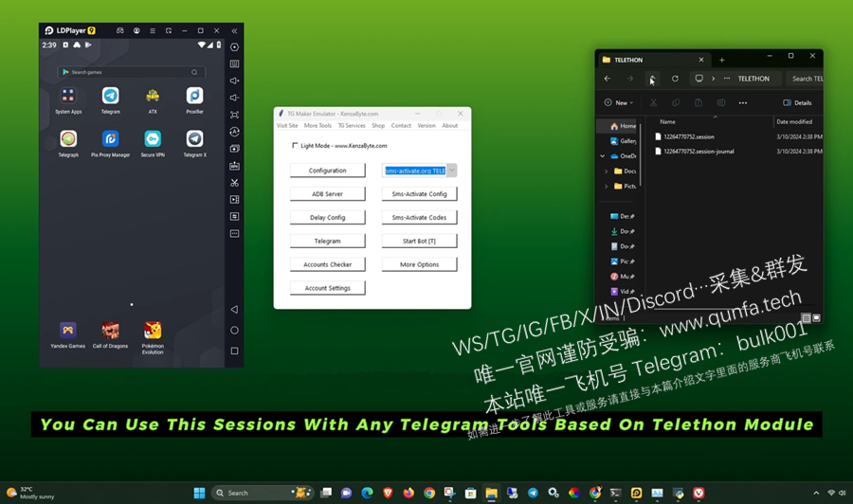Open About menu in TG Maker
This screenshot has height=504, width=853.
(x=450, y=126)
